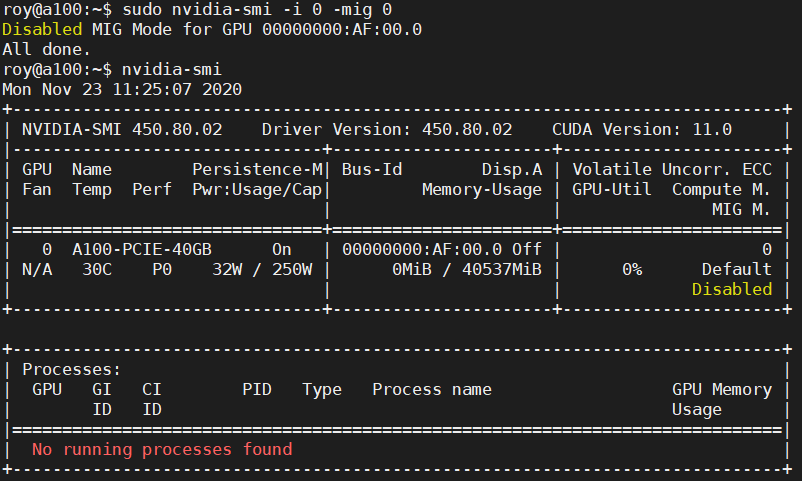Click the 'CUDA Version: 11.0' text
The width and height of the screenshot is (802, 481).
click(642, 129)
